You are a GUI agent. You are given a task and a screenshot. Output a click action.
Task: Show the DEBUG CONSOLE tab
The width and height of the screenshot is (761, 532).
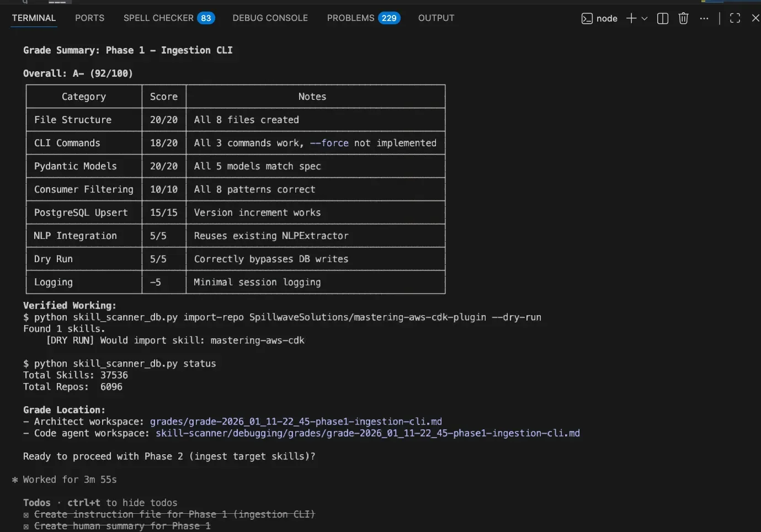click(270, 18)
